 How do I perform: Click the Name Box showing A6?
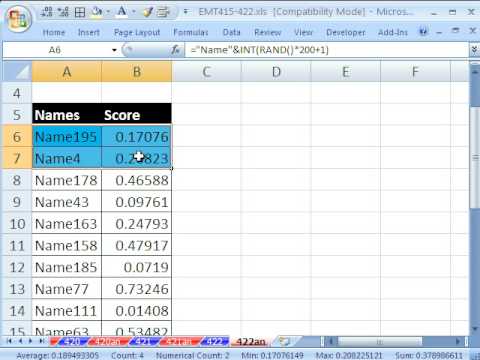(x=56, y=50)
